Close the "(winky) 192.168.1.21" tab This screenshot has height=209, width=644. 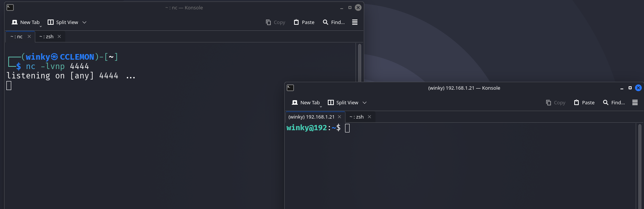pyautogui.click(x=339, y=117)
